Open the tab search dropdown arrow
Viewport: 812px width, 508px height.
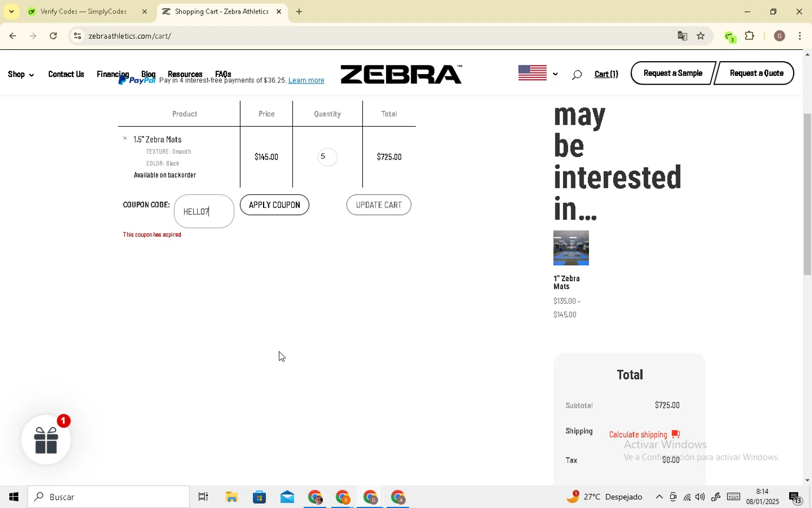point(11,11)
